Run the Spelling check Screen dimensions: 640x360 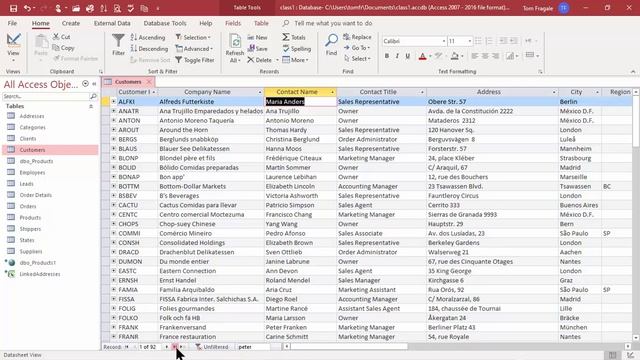[297, 49]
